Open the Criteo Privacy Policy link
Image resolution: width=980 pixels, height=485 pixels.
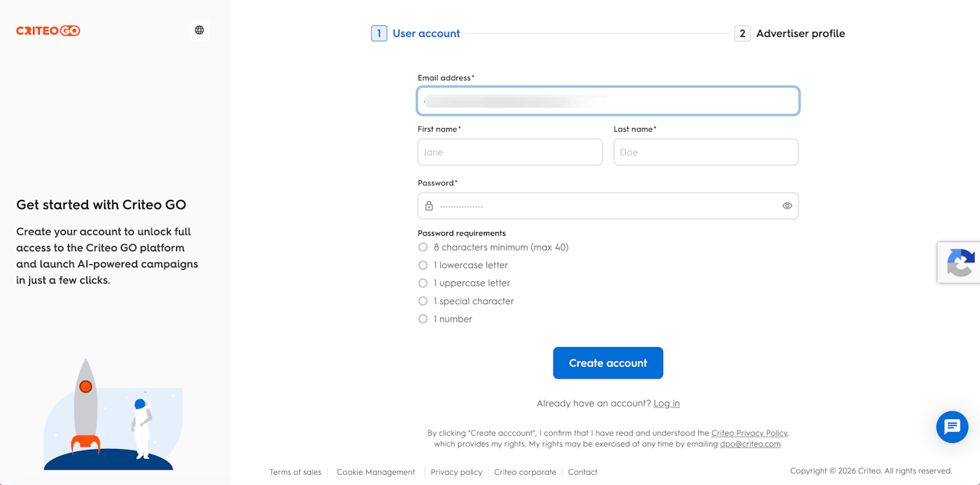tap(749, 433)
